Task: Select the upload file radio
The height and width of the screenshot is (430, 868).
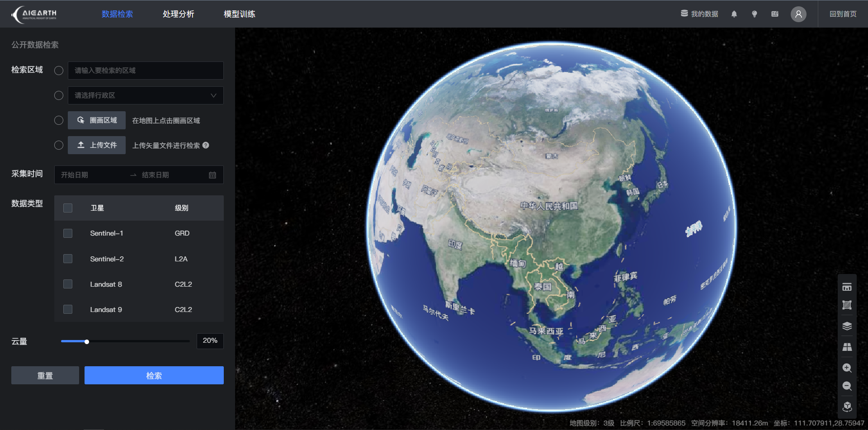Action: click(x=59, y=145)
